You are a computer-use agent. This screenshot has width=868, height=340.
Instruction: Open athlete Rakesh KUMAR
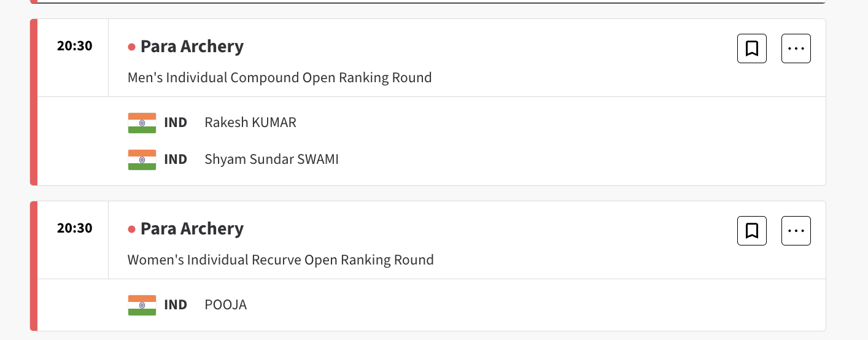[x=250, y=123]
